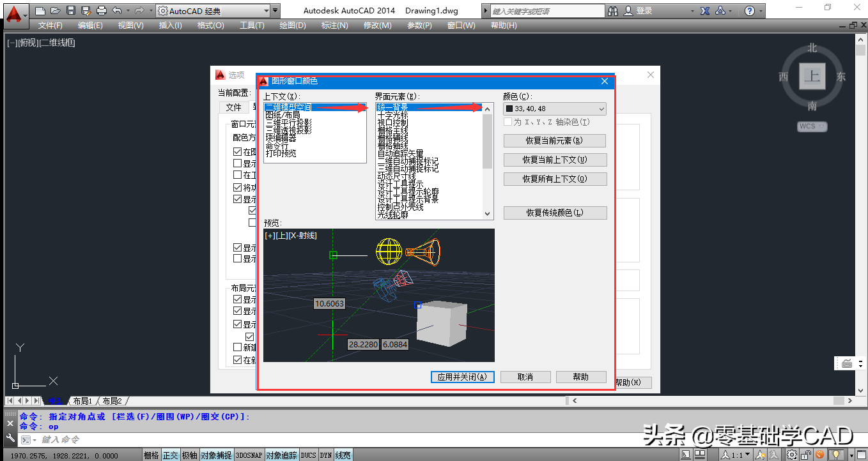The width and height of the screenshot is (868, 461).
Task: Click the 恢复传统颜色(L) button
Action: (x=555, y=213)
